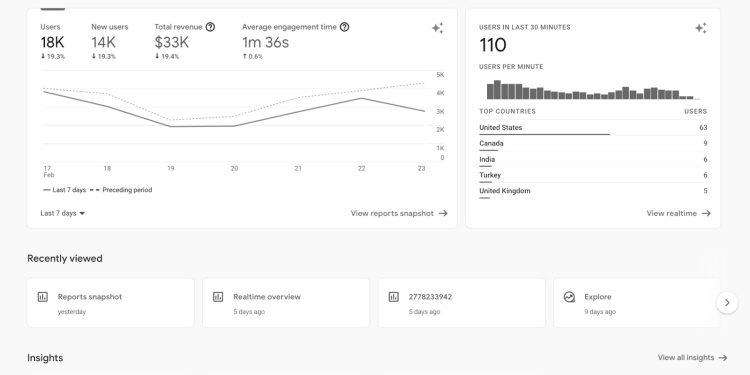This screenshot has height=375, width=750.
Task: Select the Users metric tab
Action: (x=53, y=41)
